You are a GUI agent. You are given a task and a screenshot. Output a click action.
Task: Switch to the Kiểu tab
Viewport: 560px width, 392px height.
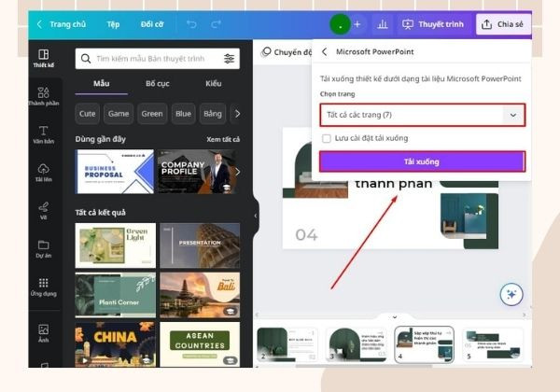[x=213, y=84]
